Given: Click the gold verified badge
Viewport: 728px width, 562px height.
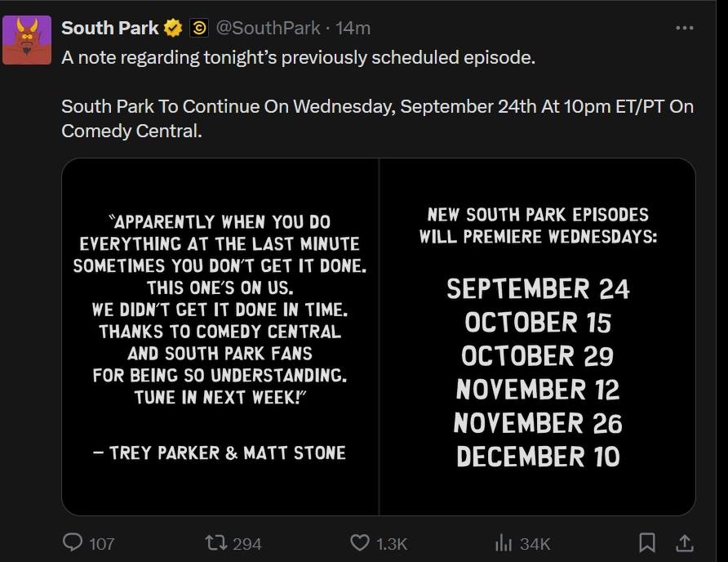Looking at the screenshot, I should pyautogui.click(x=173, y=29).
